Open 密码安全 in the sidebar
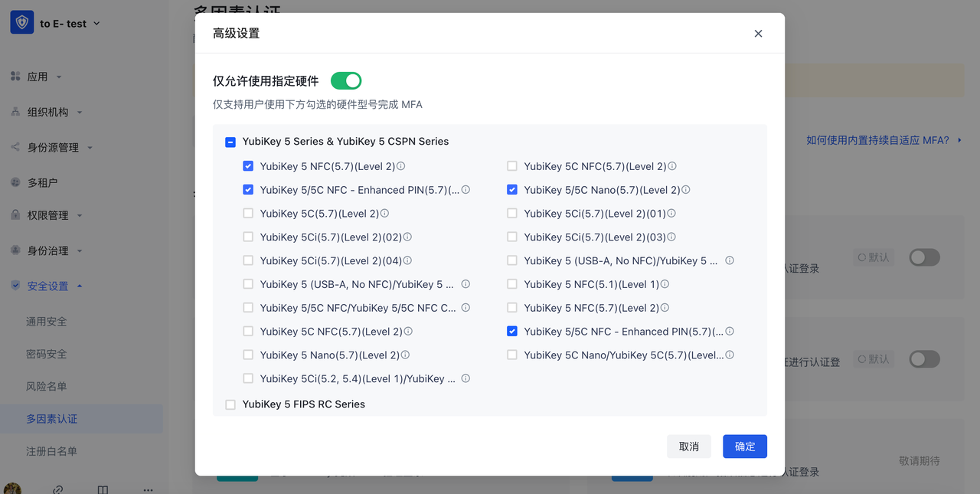The image size is (980, 494). (47, 354)
